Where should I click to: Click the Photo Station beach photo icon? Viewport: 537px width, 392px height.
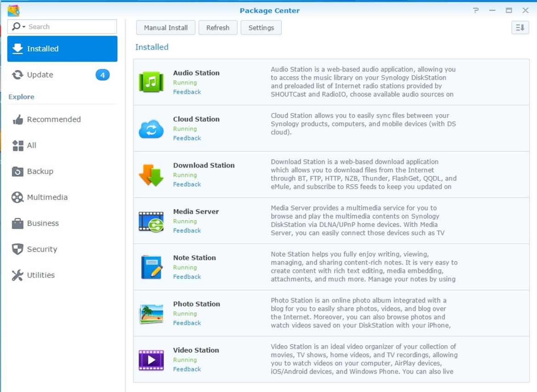(151, 314)
